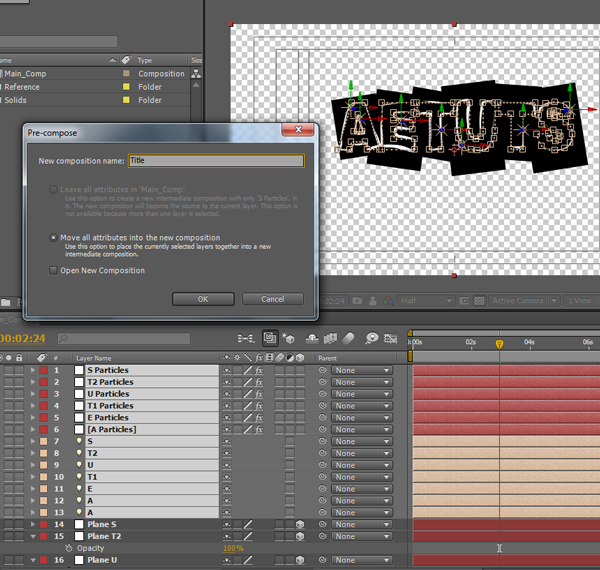600x570 pixels.
Task: Toggle the hide shy layers button
Action: pos(312,338)
